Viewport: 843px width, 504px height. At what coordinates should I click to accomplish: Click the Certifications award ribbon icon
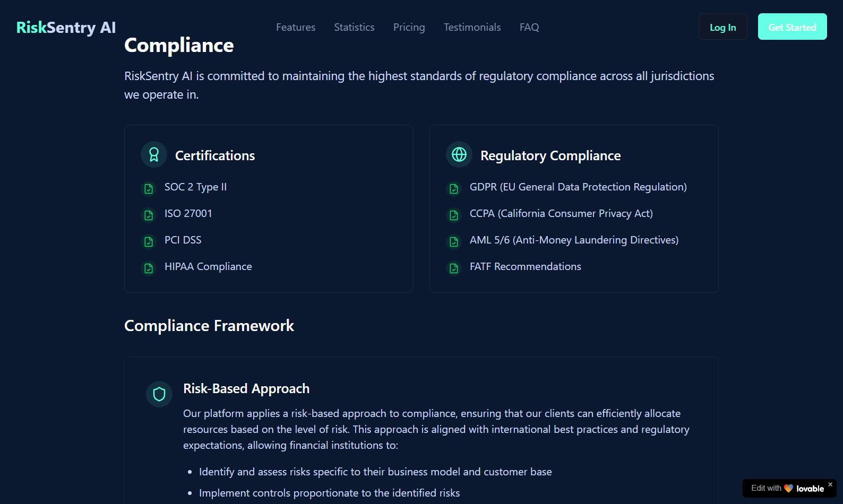[x=154, y=154]
